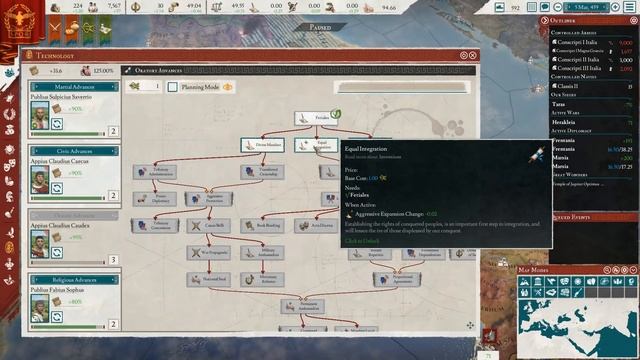This screenshot has width=640, height=360.
Task: Open the Roman eagle SPQR country shield
Action: [x=20, y=20]
